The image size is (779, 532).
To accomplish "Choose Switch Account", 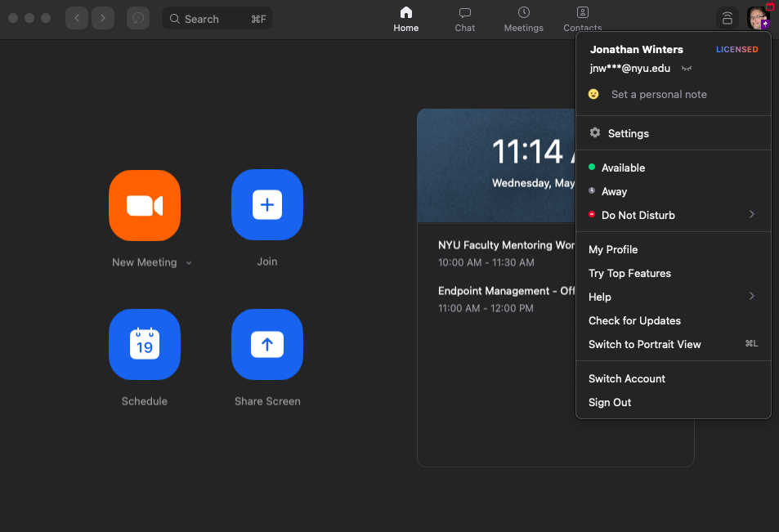I will pos(674,378).
